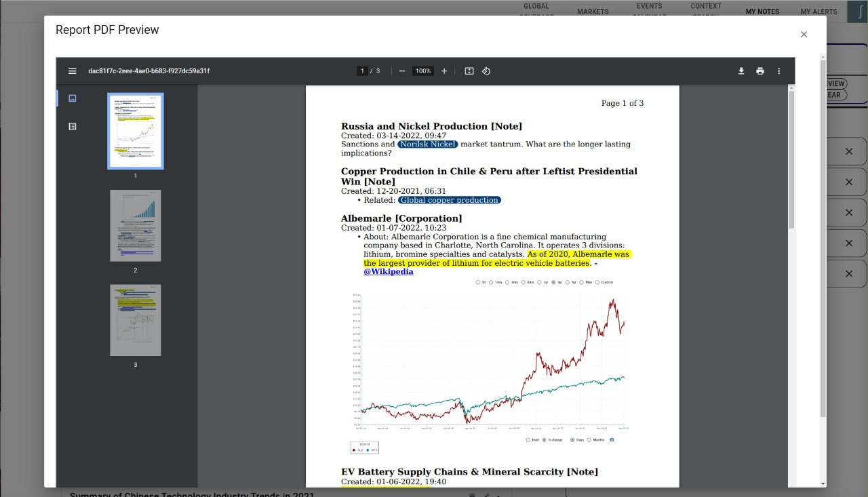Zoom out with the minus icon

tap(402, 71)
